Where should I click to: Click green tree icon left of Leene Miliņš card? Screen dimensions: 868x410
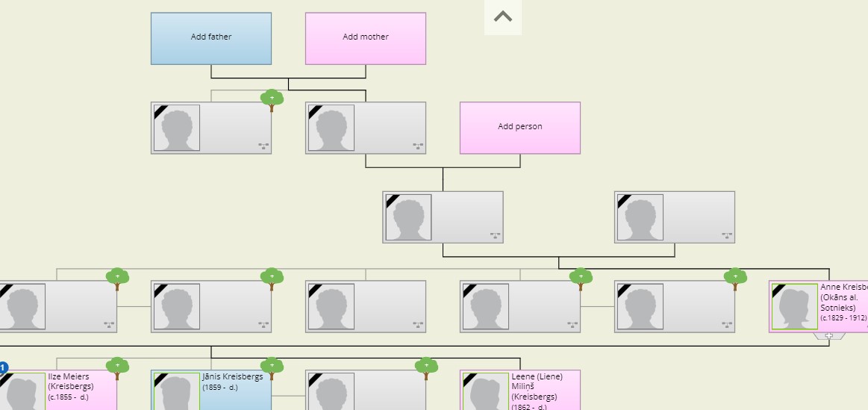[426, 367]
